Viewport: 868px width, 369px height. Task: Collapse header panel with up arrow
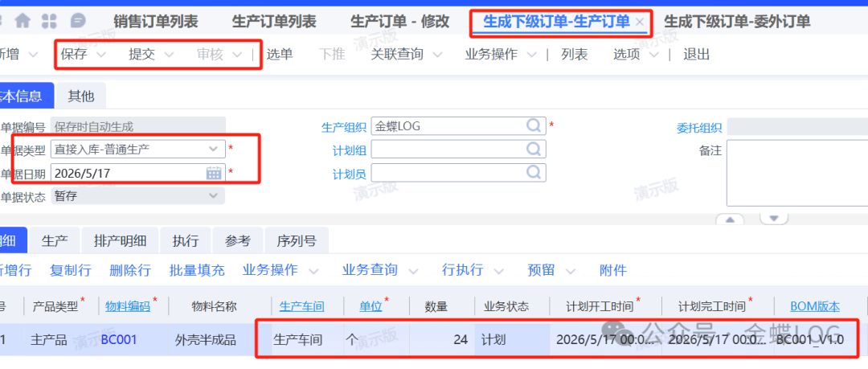tap(730, 220)
